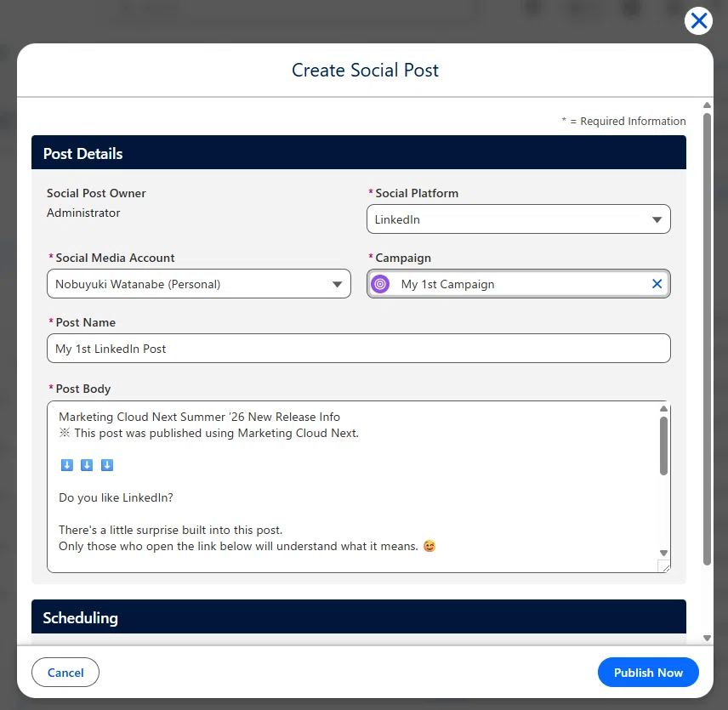Open the Social Media Account dropdown
Screen dimensions: 728x710
coord(199,283)
